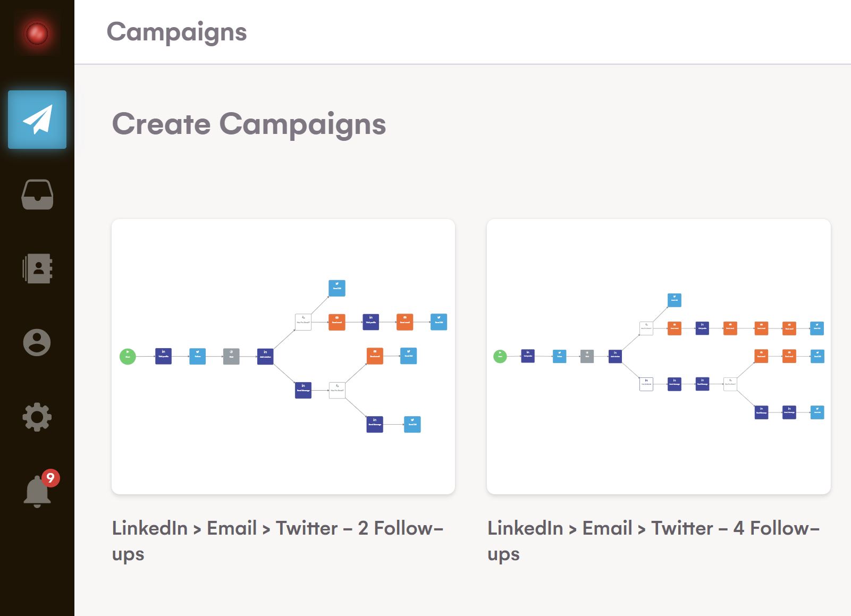Click the Create Campaigns heading
This screenshot has width=851, height=616.
[x=249, y=124]
